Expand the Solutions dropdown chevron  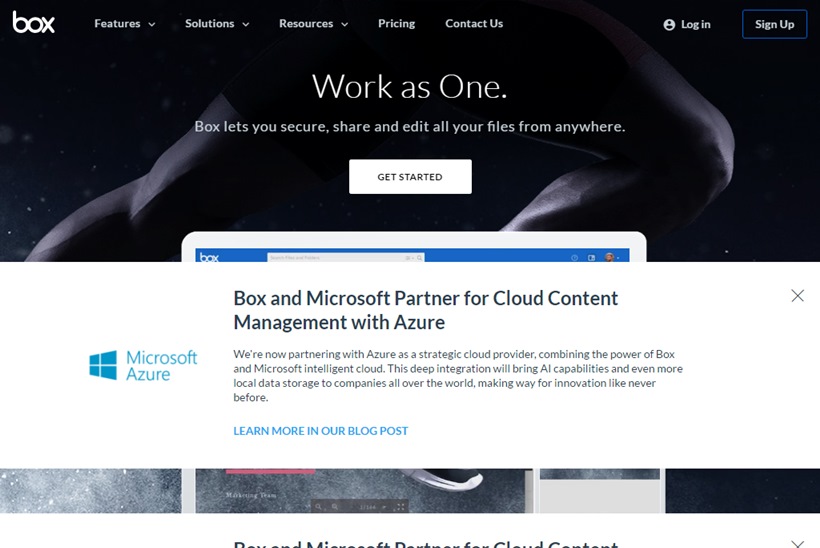(245, 24)
